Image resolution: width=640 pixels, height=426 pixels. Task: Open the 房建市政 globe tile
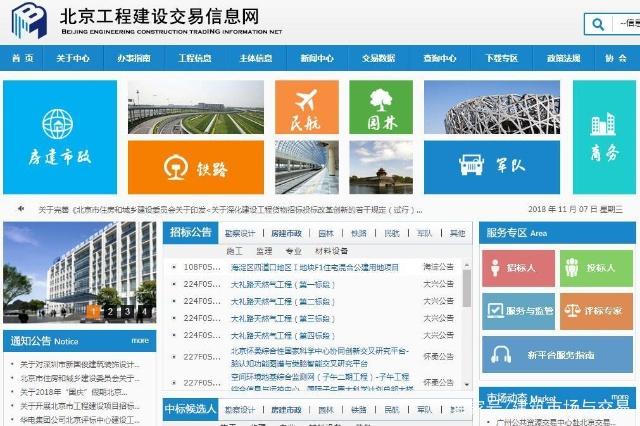point(60,137)
